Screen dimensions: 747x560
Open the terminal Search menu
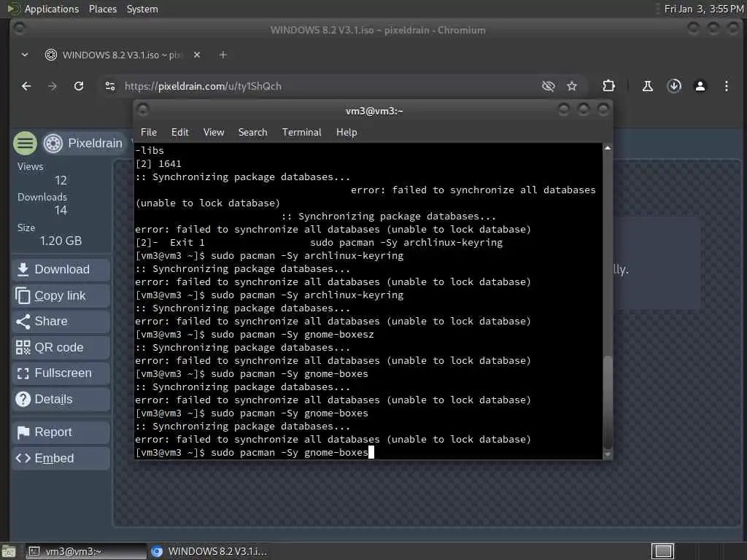pyautogui.click(x=252, y=133)
